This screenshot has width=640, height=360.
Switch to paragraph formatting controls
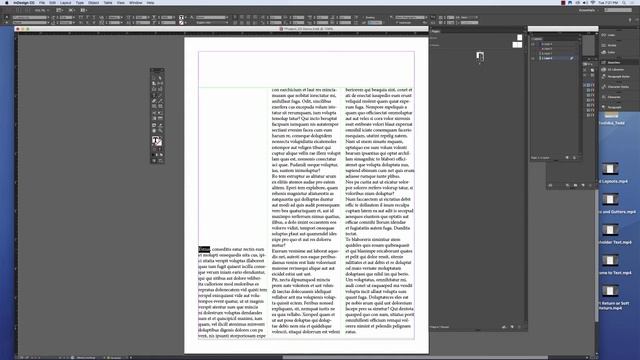(7, 22)
